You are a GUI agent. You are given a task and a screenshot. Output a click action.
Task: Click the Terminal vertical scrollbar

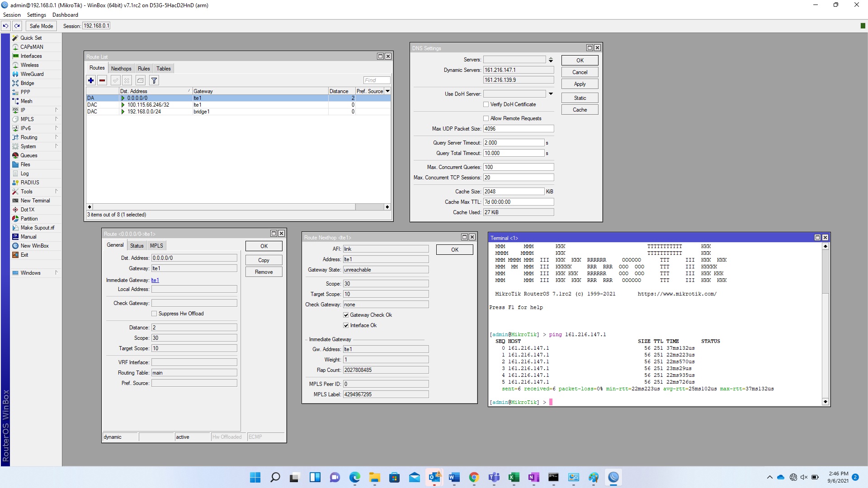point(825,324)
